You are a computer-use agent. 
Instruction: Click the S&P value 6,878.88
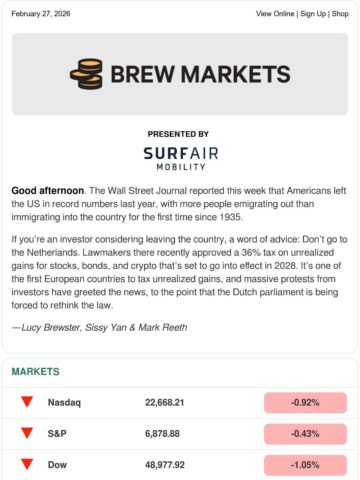pyautogui.click(x=162, y=434)
